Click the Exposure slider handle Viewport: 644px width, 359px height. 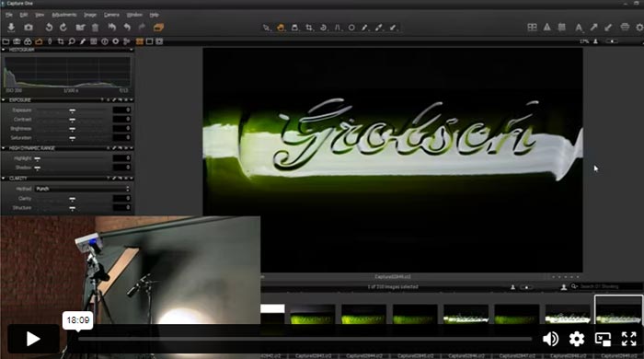73,110
